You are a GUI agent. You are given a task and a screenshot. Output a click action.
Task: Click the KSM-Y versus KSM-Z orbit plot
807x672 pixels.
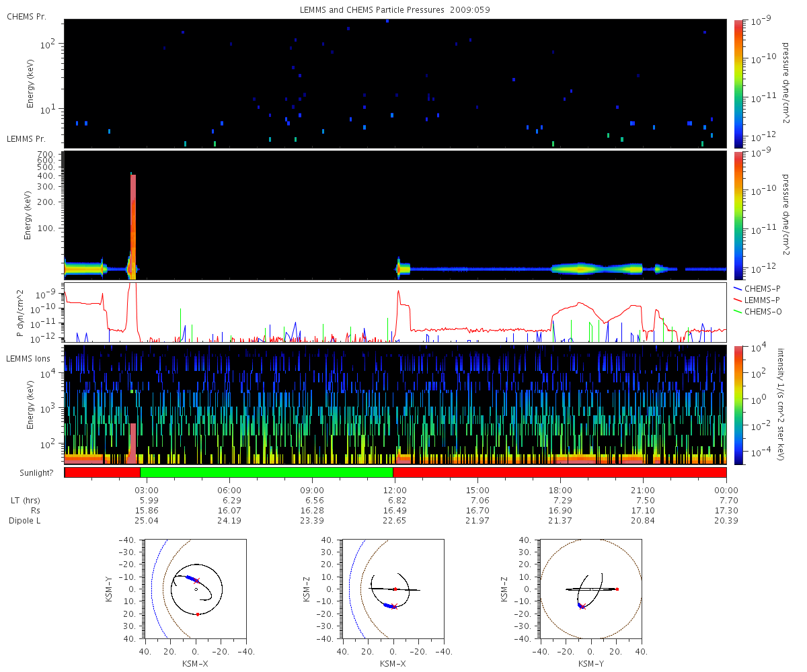tap(591, 589)
